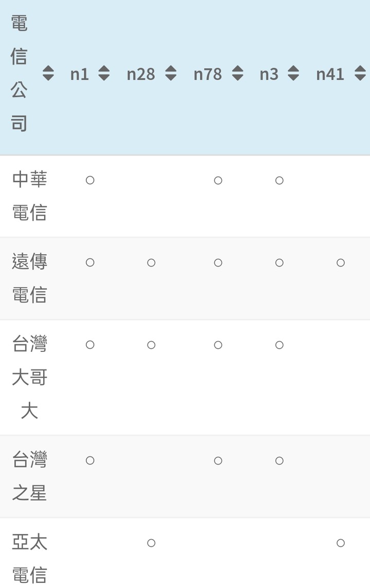The width and height of the screenshot is (370, 588).
Task: Click 亞太電信 n41 circle mark
Action: 340,543
